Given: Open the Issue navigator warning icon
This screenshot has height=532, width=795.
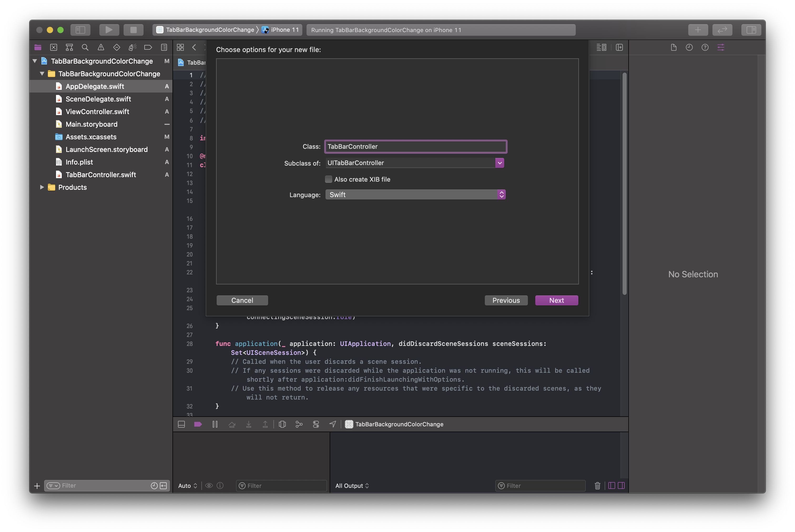Looking at the screenshot, I should [101, 48].
